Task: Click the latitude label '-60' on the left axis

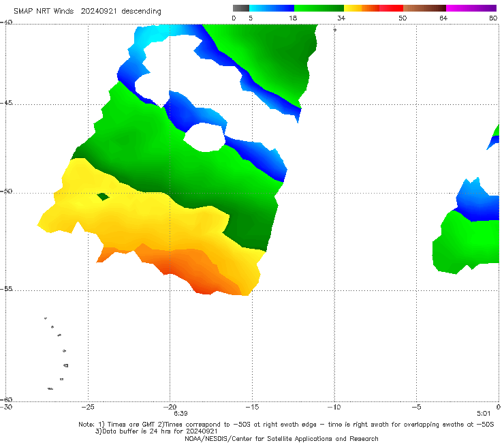Action: pos(6,399)
